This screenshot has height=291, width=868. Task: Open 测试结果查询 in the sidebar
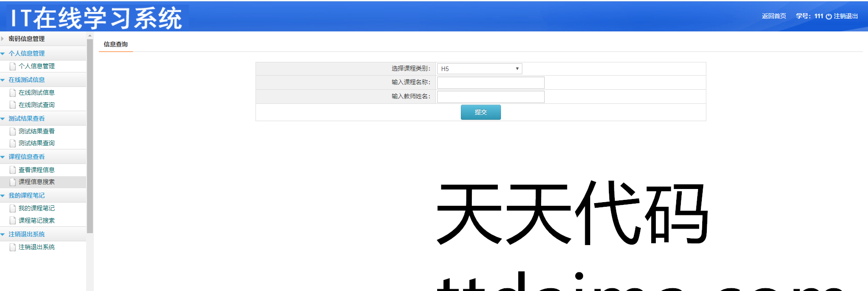36,143
